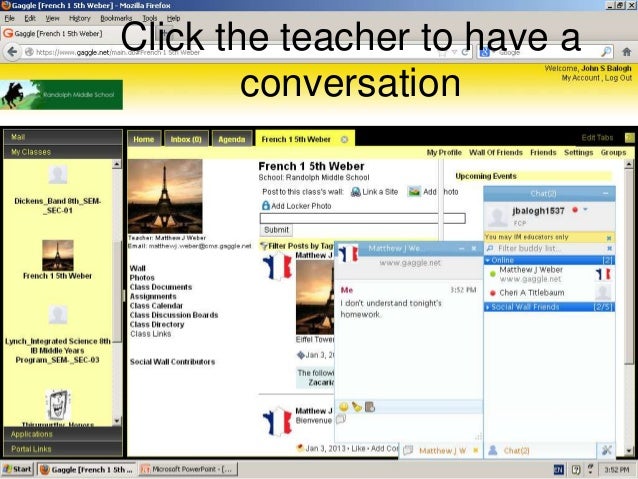The image size is (638, 479).
Task: Close the French 1 5th Weber tab
Action: click(345, 140)
